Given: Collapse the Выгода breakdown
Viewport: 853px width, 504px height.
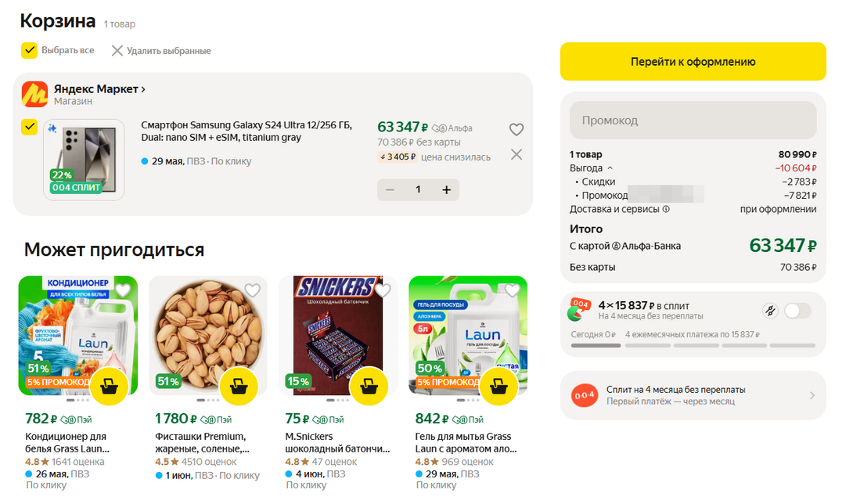Looking at the screenshot, I should 610,168.
